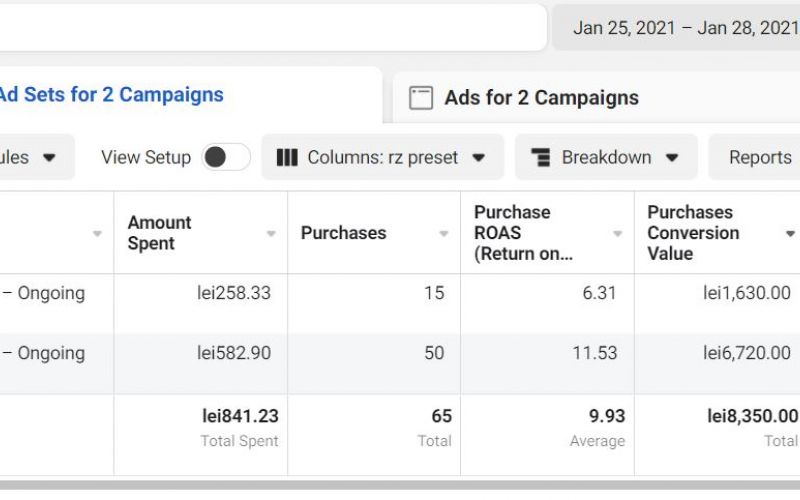Viewport: 800px width, 500px height.
Task: Click the Purchases Conversion Value sort arrow
Action: (790, 234)
